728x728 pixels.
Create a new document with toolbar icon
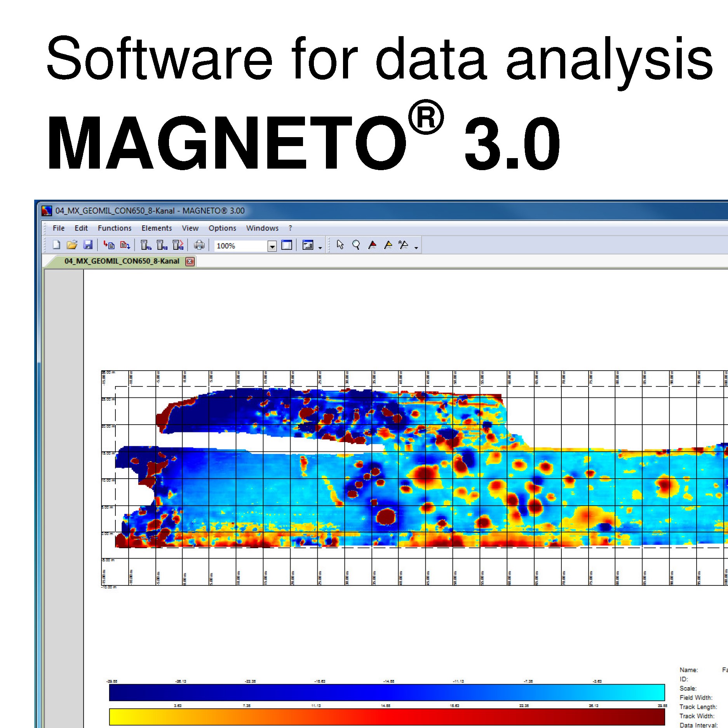tap(57, 245)
